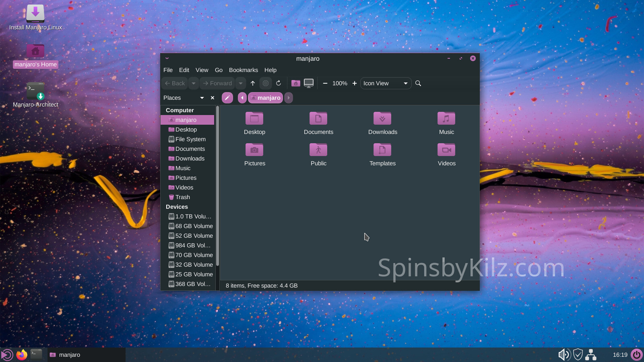
Task: Open the Bookmarks menu
Action: point(243,70)
